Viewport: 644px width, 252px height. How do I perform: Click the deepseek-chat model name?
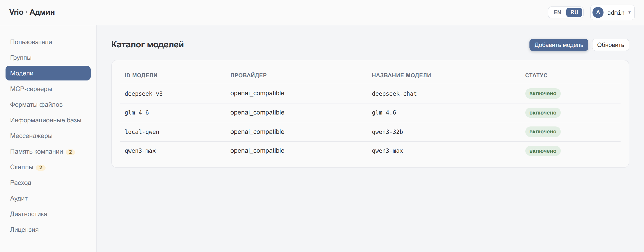click(394, 94)
